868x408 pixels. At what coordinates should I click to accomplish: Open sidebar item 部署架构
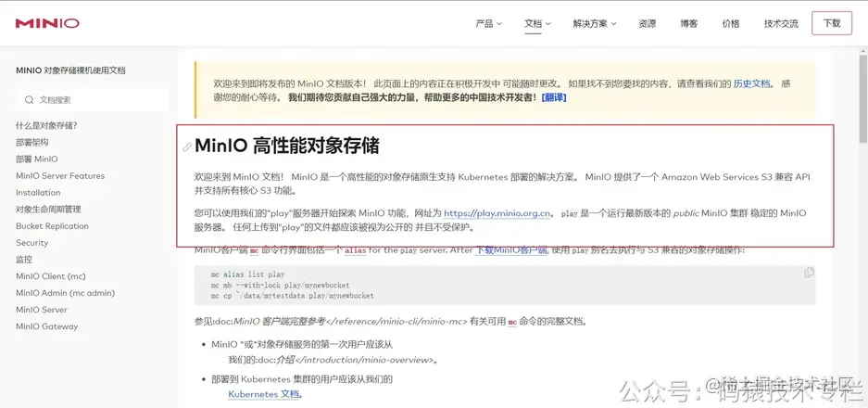point(32,143)
